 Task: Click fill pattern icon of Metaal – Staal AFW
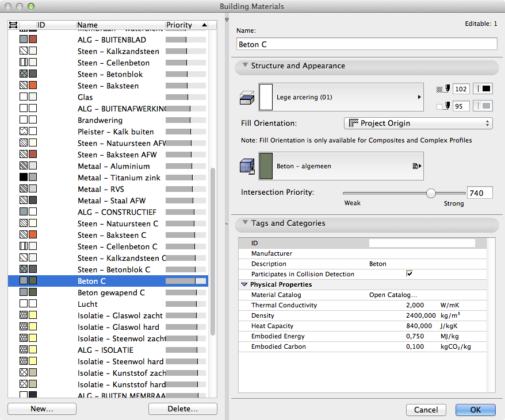point(24,200)
